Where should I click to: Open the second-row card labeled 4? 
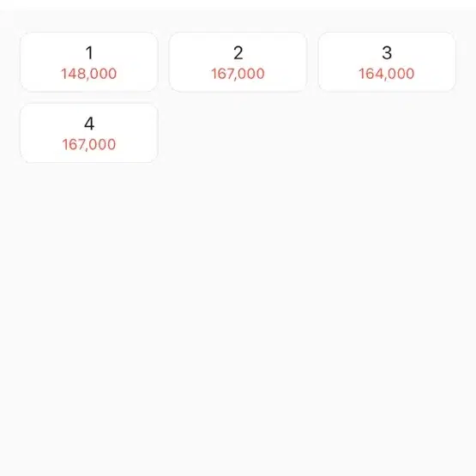[x=89, y=133]
